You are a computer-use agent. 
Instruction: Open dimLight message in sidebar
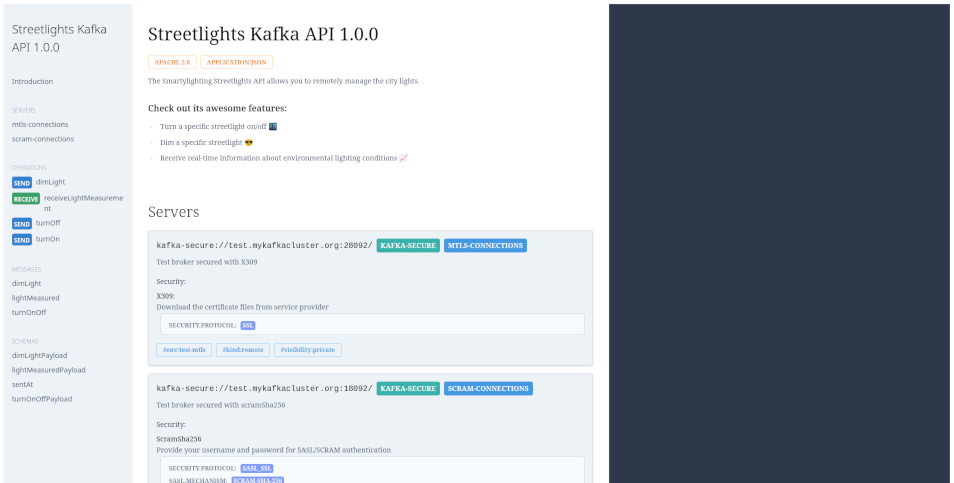tap(27, 283)
